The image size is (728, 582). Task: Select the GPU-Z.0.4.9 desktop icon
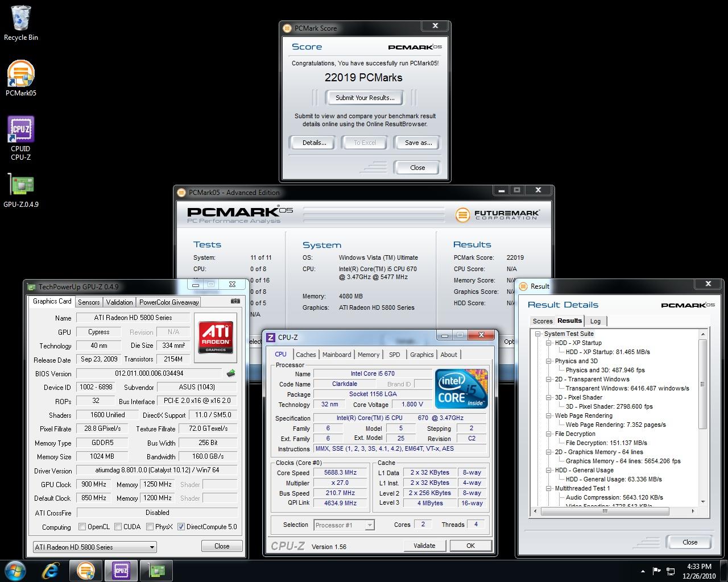pos(21,190)
